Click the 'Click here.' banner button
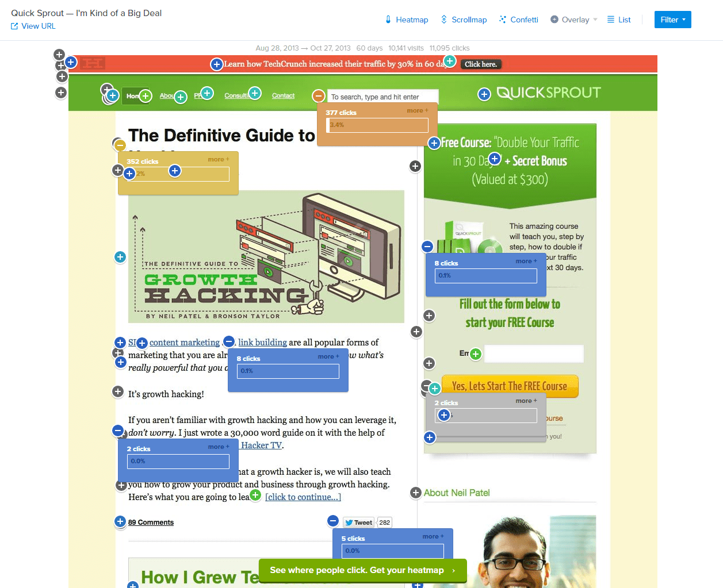The height and width of the screenshot is (588, 723). [x=481, y=64]
